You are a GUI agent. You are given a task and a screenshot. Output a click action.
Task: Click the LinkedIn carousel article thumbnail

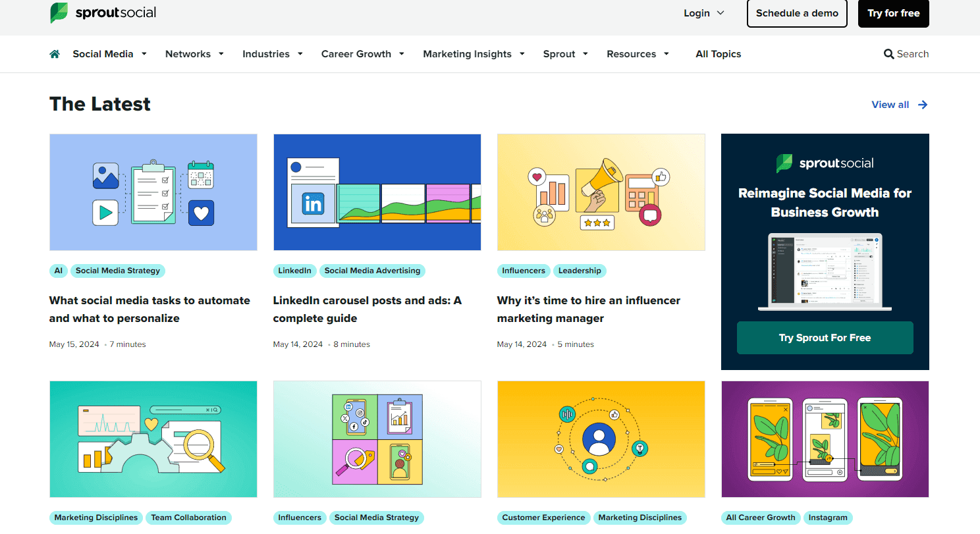point(377,192)
